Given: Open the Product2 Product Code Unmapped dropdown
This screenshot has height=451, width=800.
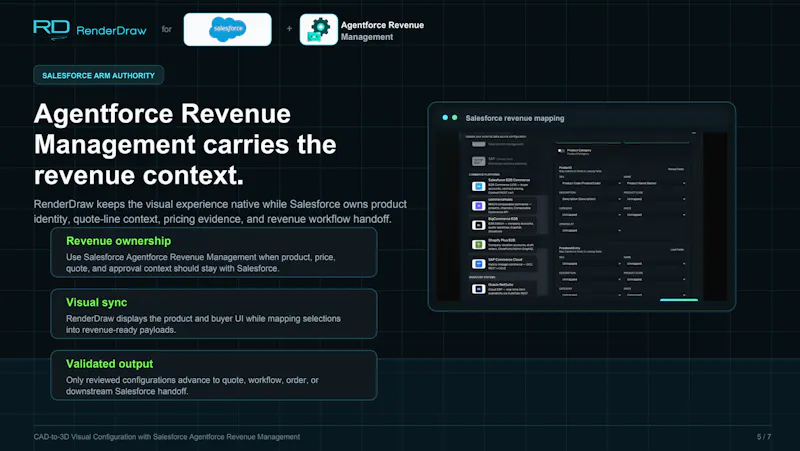Looking at the screenshot, I should point(656,199).
